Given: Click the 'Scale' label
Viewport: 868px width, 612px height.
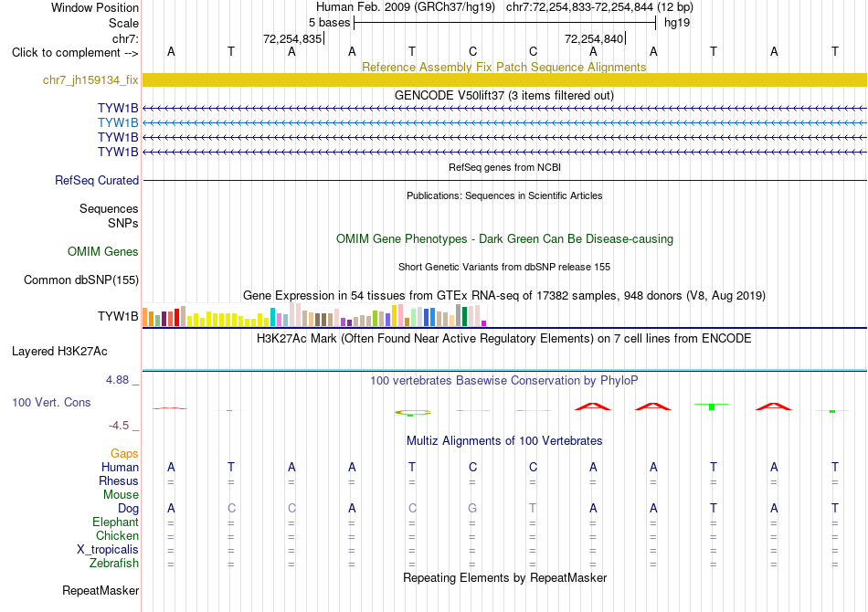Looking at the screenshot, I should pyautogui.click(x=123, y=23).
